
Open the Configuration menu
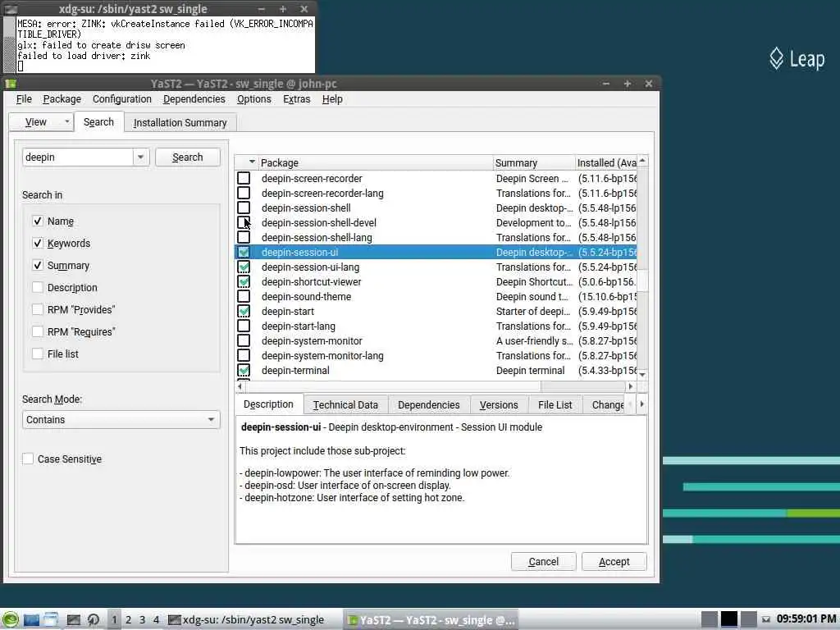pos(122,99)
